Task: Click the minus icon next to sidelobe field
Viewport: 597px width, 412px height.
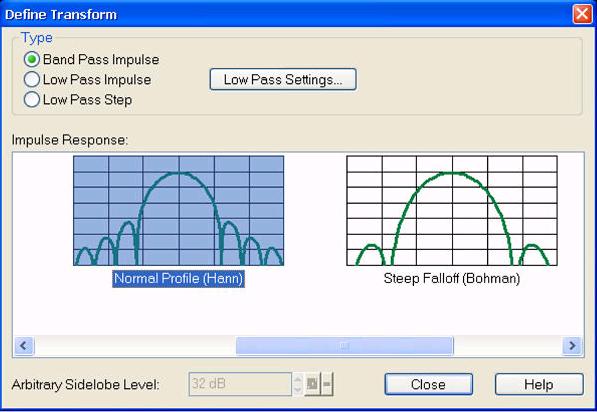Action: click(x=327, y=384)
